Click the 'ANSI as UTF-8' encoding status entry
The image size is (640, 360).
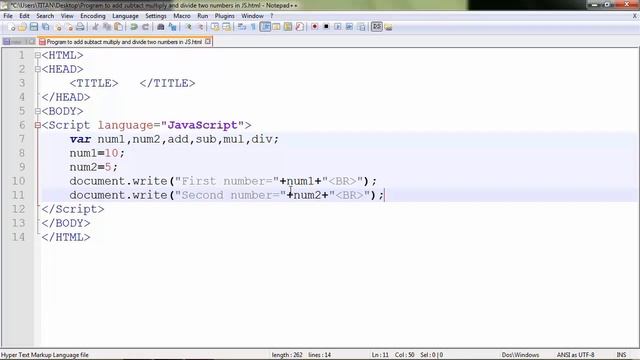tap(576, 355)
